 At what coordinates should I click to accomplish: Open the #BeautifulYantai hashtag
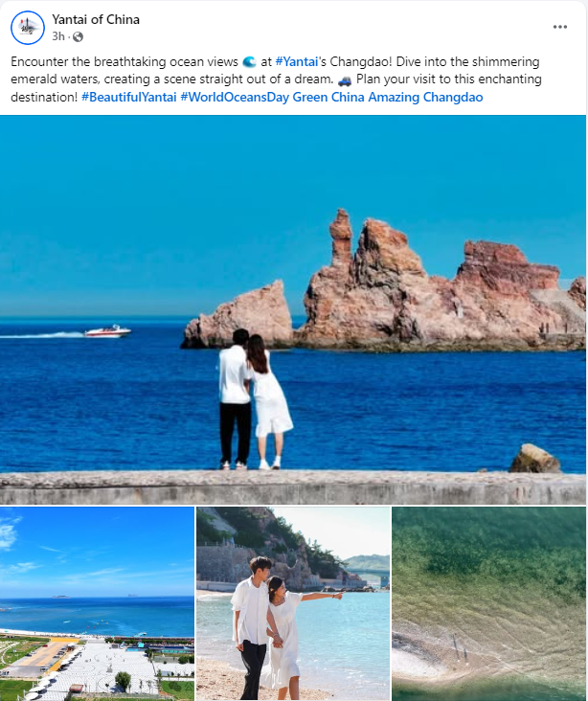(x=129, y=97)
